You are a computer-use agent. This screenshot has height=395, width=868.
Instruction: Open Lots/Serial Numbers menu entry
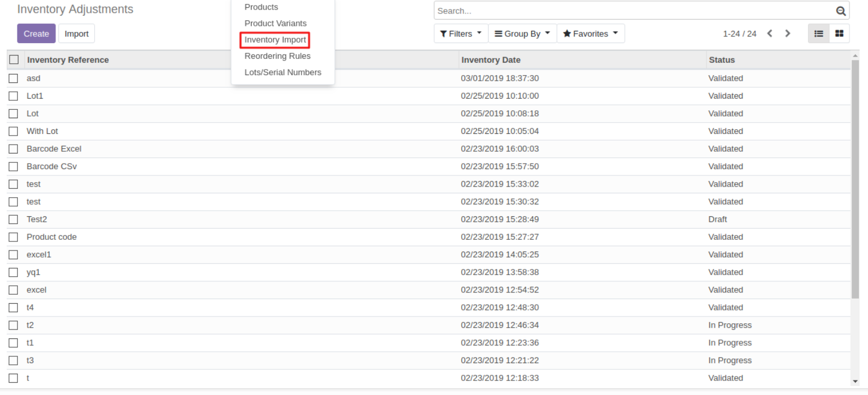click(282, 72)
